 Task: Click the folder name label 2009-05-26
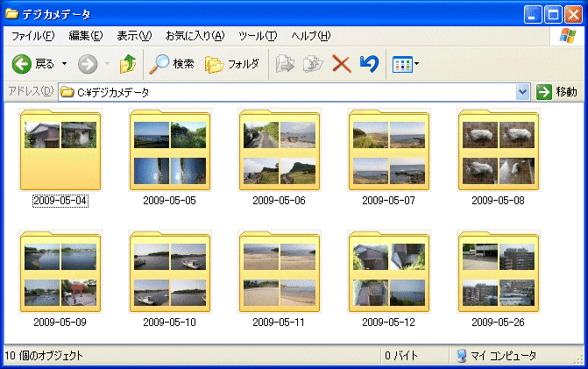click(x=498, y=323)
